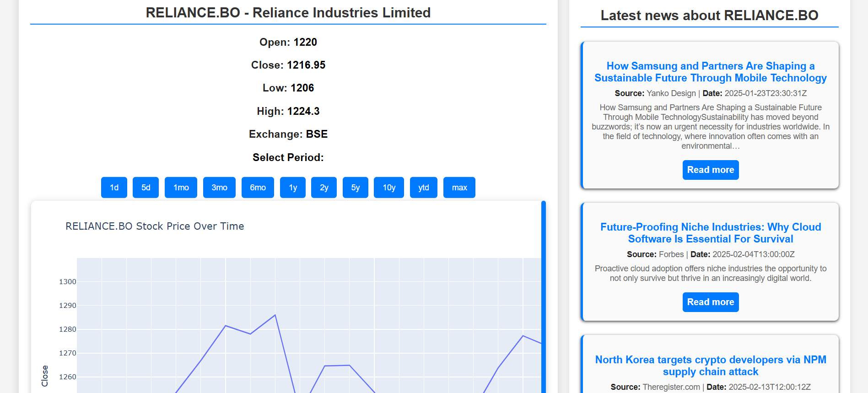Click the Samsung article summary paragraph
The image size is (868, 393).
tap(711, 127)
